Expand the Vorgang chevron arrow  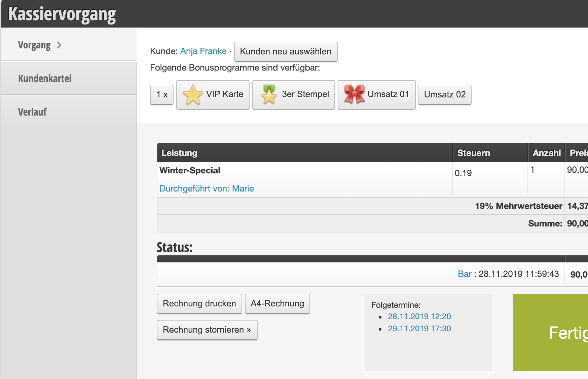59,45
